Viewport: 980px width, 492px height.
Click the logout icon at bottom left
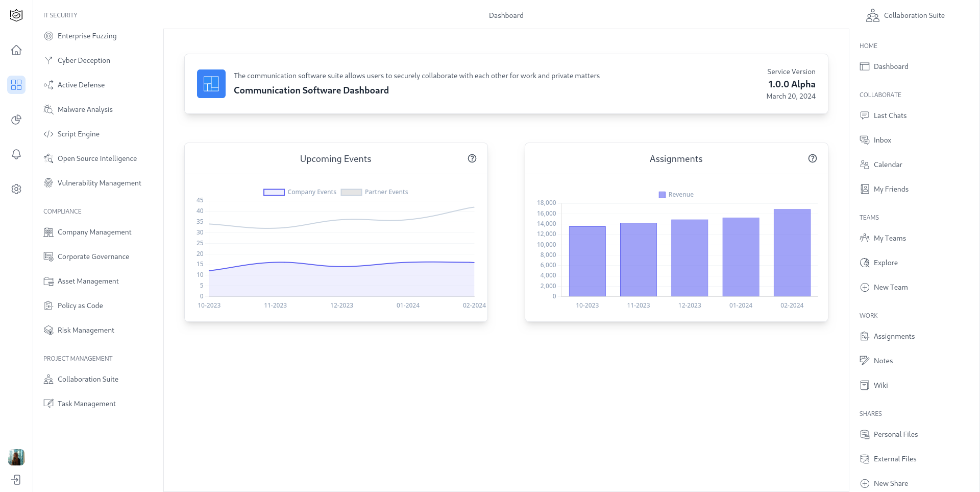(16, 480)
